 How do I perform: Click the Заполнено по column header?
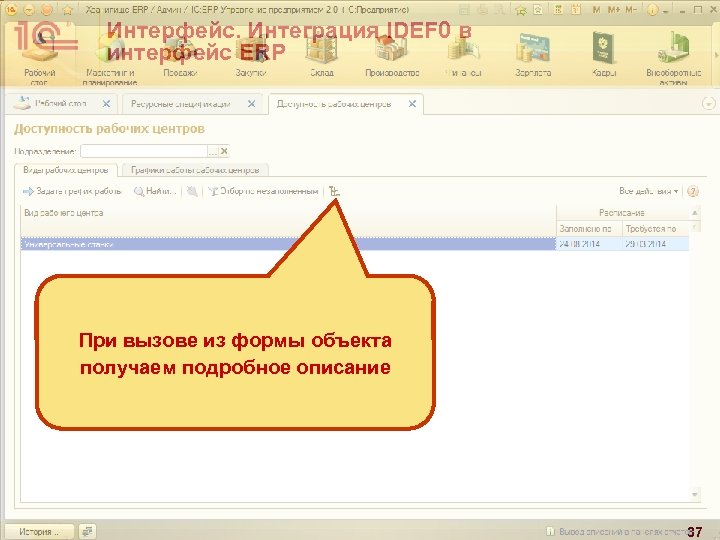pyautogui.click(x=589, y=228)
